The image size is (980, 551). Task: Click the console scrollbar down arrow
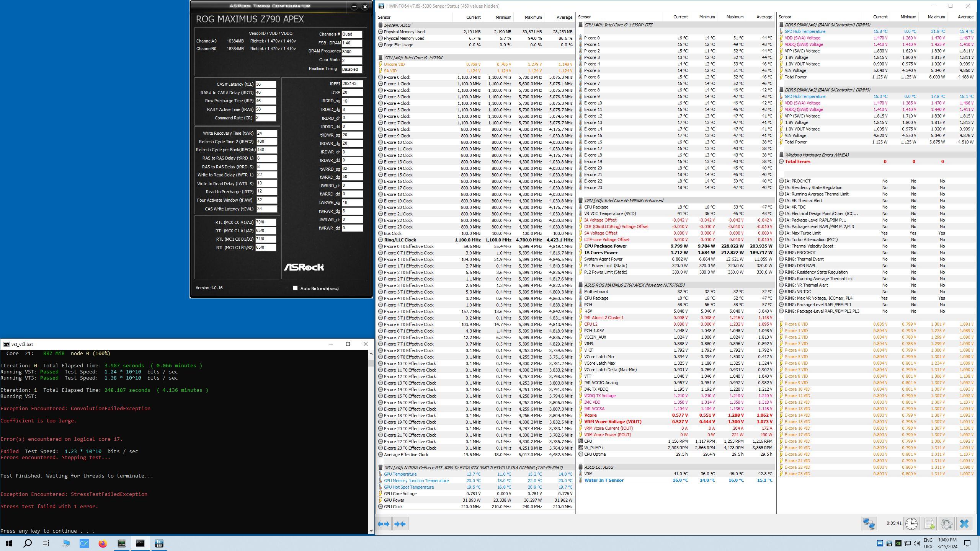[371, 531]
